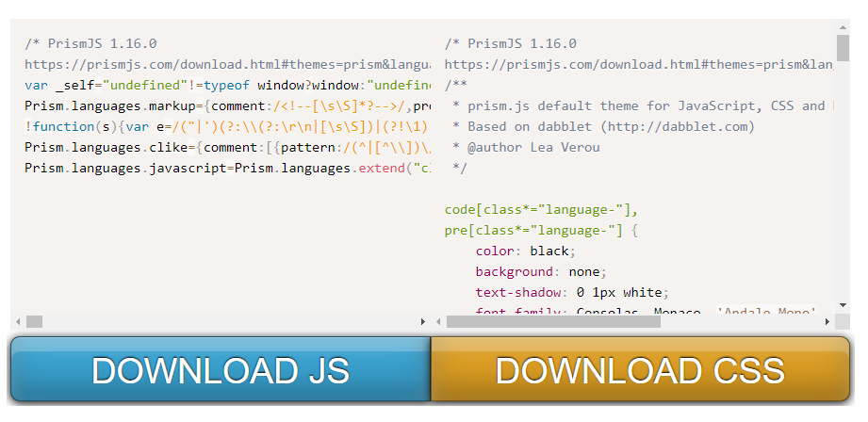The image size is (868, 422).
Task: Click the pre[class*="language-"] selector line
Action: [x=541, y=231]
